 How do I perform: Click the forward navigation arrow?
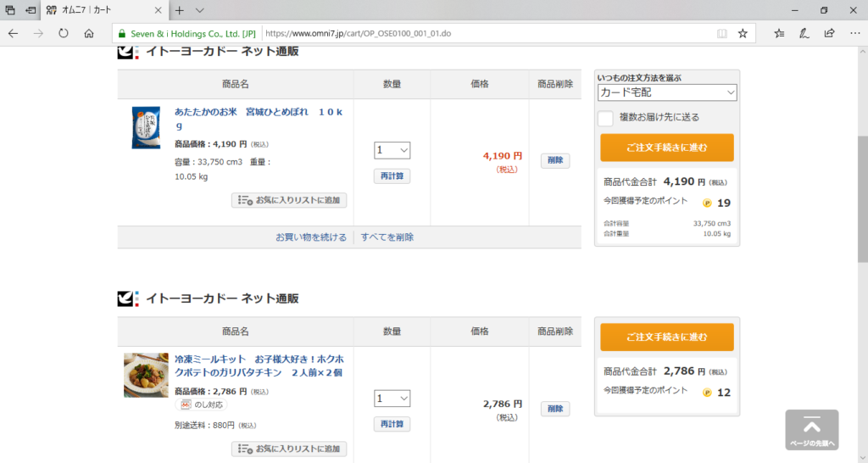(38, 33)
